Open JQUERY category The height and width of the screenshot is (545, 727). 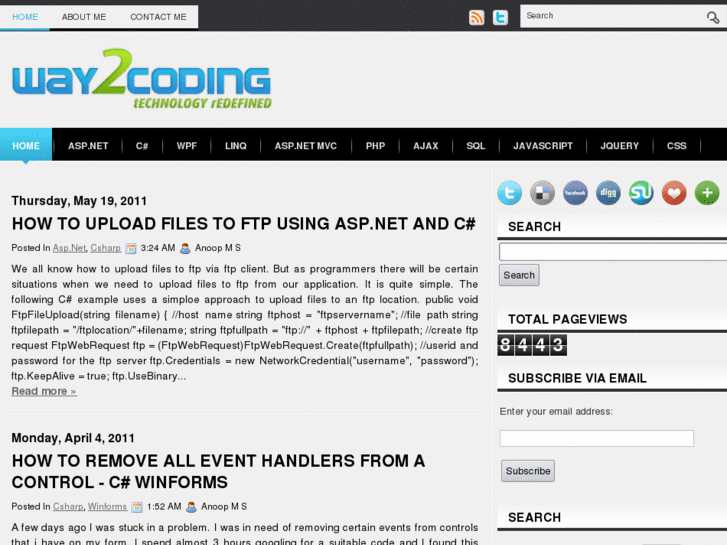pos(619,146)
